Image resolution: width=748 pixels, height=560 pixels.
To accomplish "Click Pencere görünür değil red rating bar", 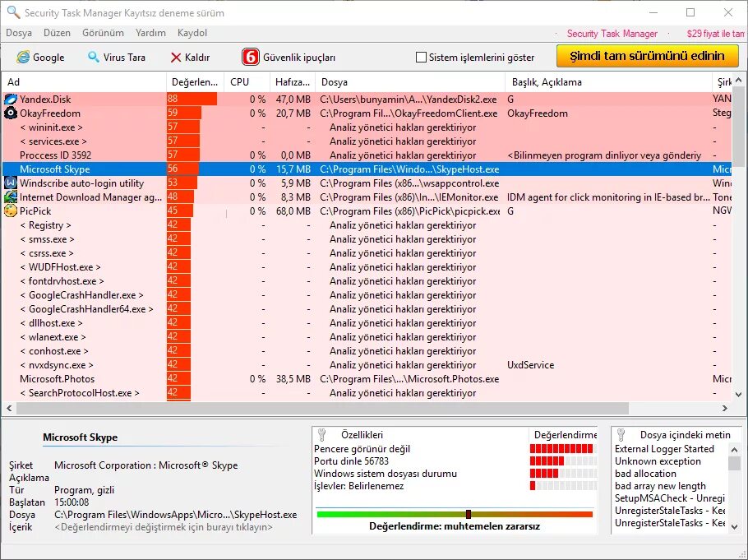I will click(561, 449).
